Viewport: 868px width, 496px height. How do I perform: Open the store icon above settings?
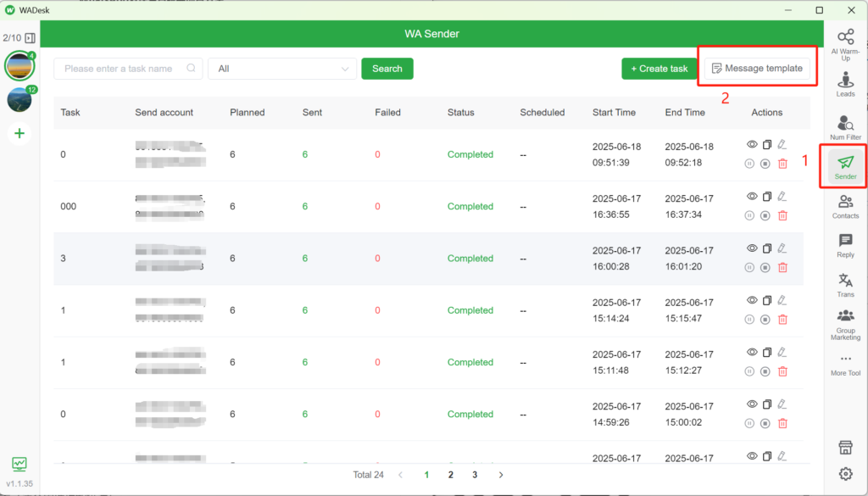845,448
